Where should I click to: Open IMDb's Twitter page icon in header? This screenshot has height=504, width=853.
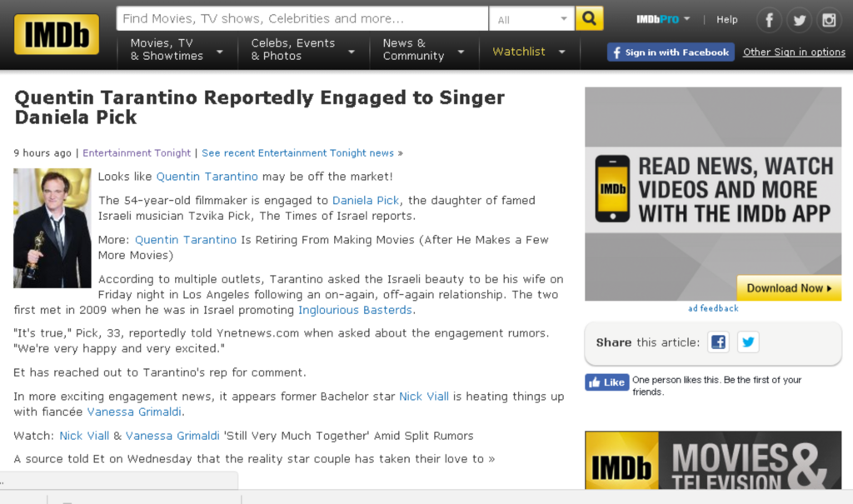799,20
